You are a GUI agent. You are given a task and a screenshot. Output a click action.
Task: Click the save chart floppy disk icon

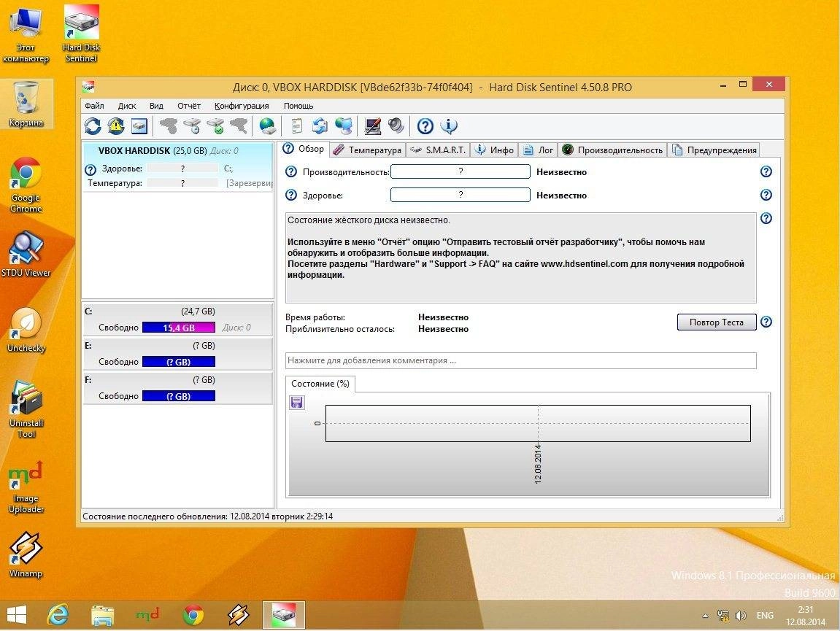tap(297, 402)
